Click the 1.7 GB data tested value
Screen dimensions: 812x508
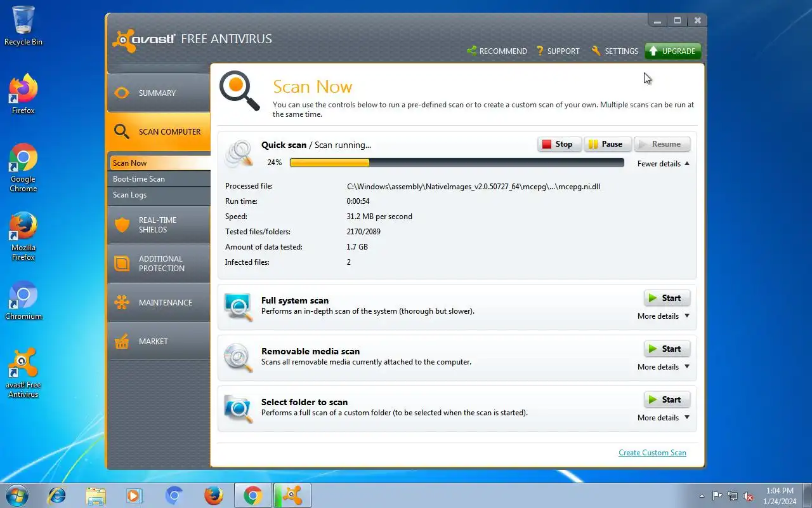tap(357, 247)
